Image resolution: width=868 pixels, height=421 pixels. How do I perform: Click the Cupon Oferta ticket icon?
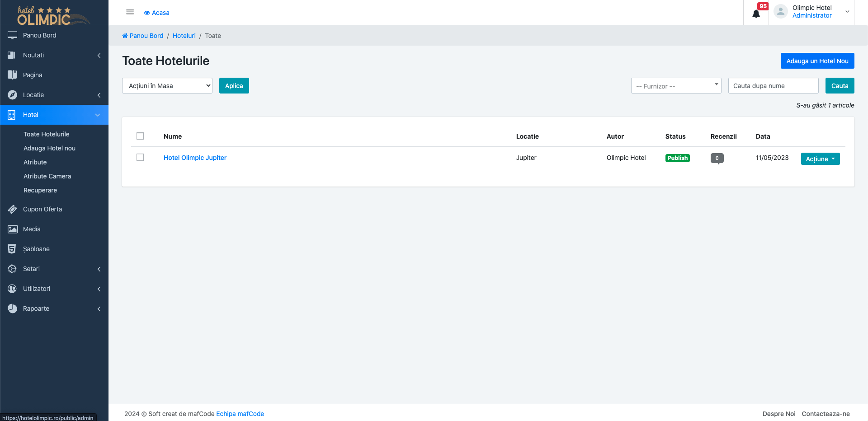[x=12, y=209]
